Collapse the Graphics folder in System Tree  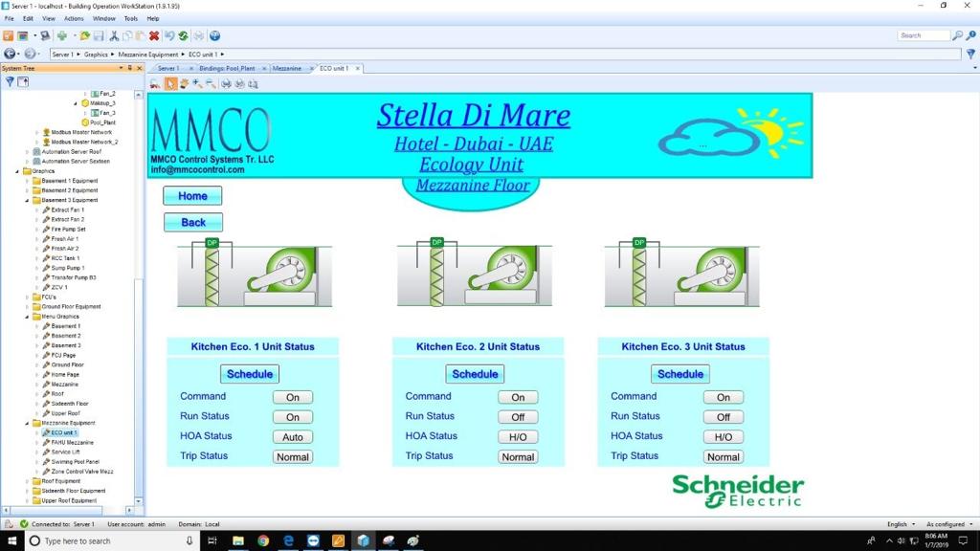point(17,171)
